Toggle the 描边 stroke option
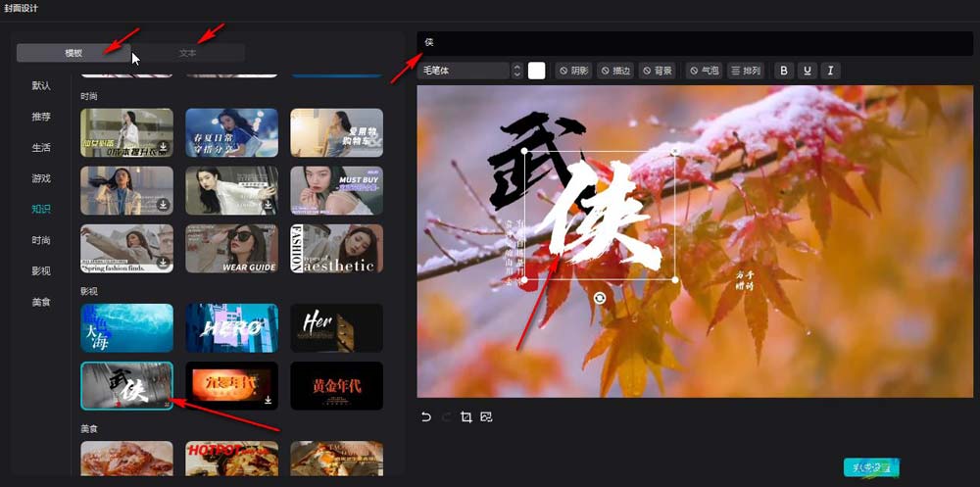This screenshot has height=487, width=980. click(615, 71)
